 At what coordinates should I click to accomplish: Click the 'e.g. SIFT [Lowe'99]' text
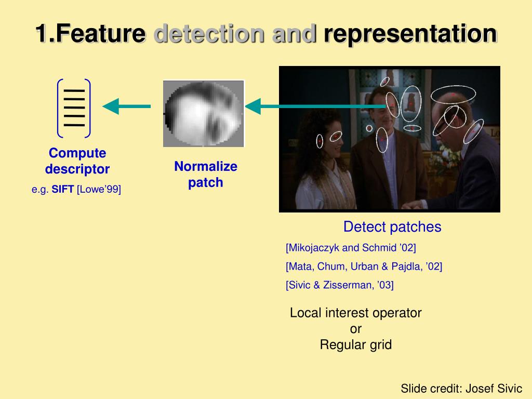[76, 189]
